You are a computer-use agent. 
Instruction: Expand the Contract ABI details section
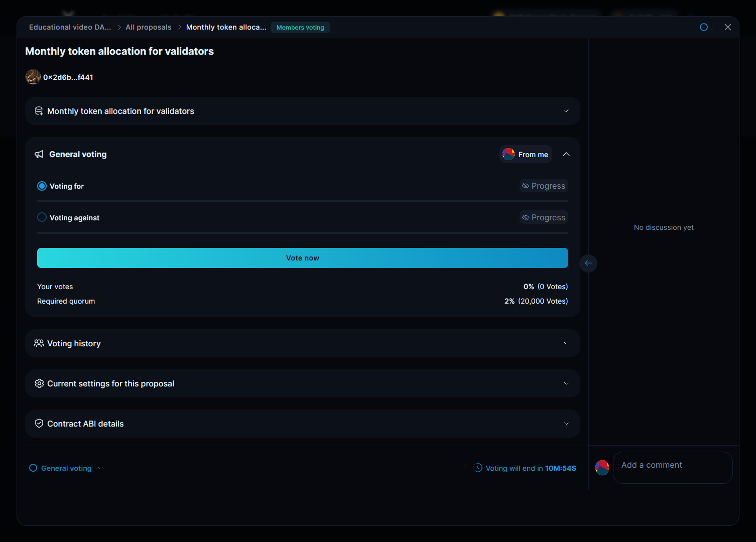[x=566, y=424]
